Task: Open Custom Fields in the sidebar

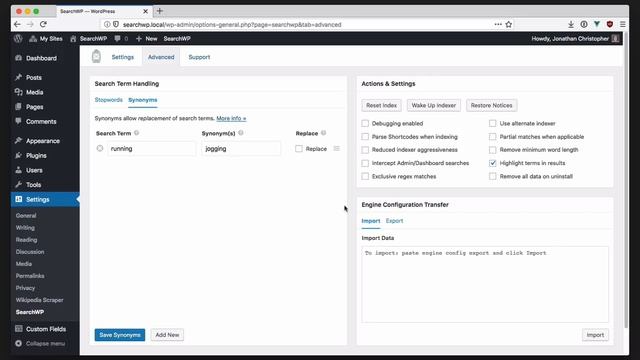Action: [x=46, y=329]
